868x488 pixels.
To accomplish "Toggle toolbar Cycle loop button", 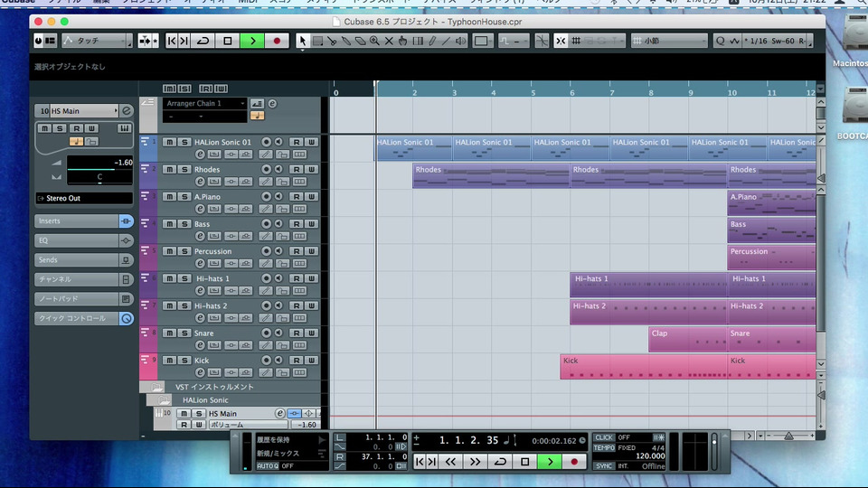I will pyautogui.click(x=203, y=41).
